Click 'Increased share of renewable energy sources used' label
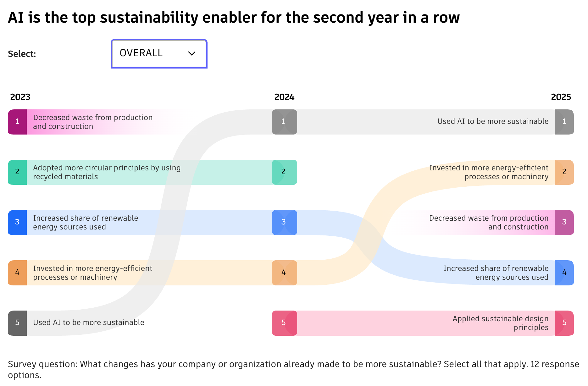Viewport: 588px width, 386px height. 86,222
